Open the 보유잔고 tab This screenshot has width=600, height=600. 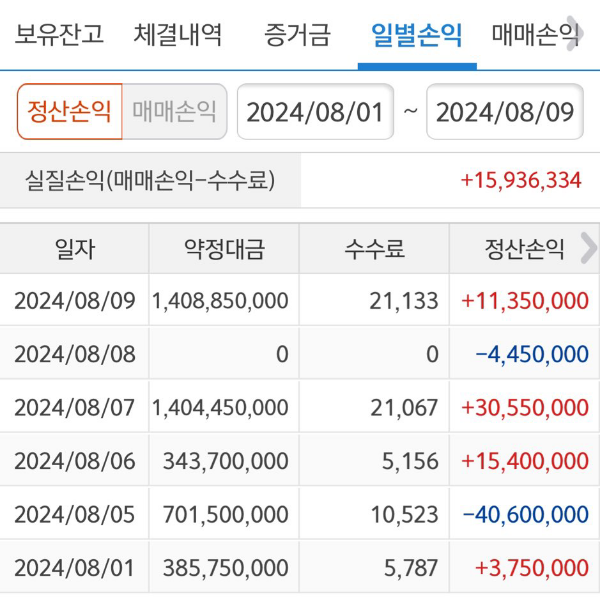tap(60, 36)
